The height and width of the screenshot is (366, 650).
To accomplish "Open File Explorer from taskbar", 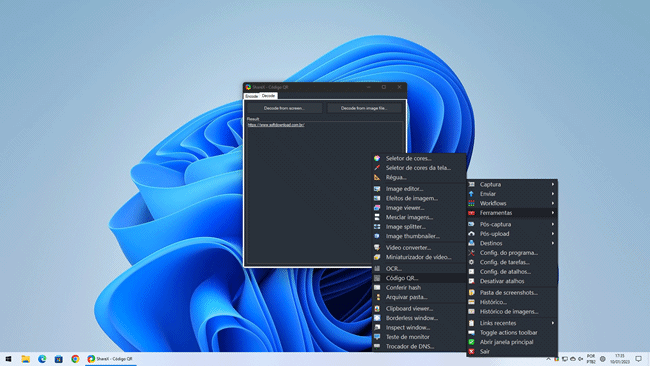I will pos(26,359).
